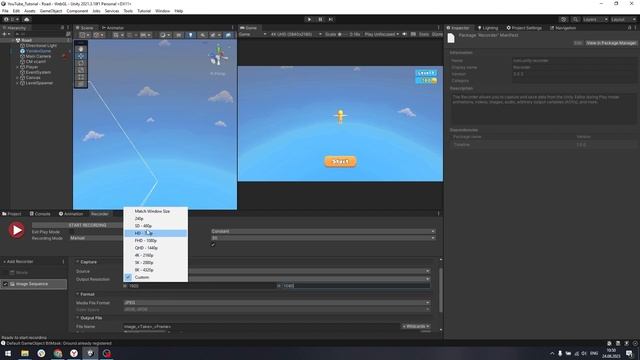Screen dimensions: 640x360
Task: Open Hierarchy add object plus menu
Action: click(6, 34)
